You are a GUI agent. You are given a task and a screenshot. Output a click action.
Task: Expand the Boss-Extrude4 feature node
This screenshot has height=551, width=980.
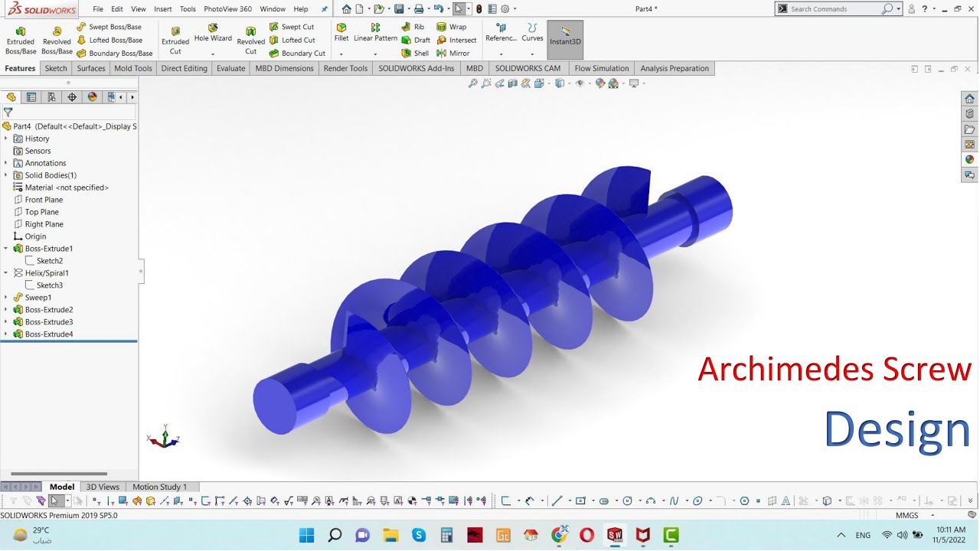[6, 334]
